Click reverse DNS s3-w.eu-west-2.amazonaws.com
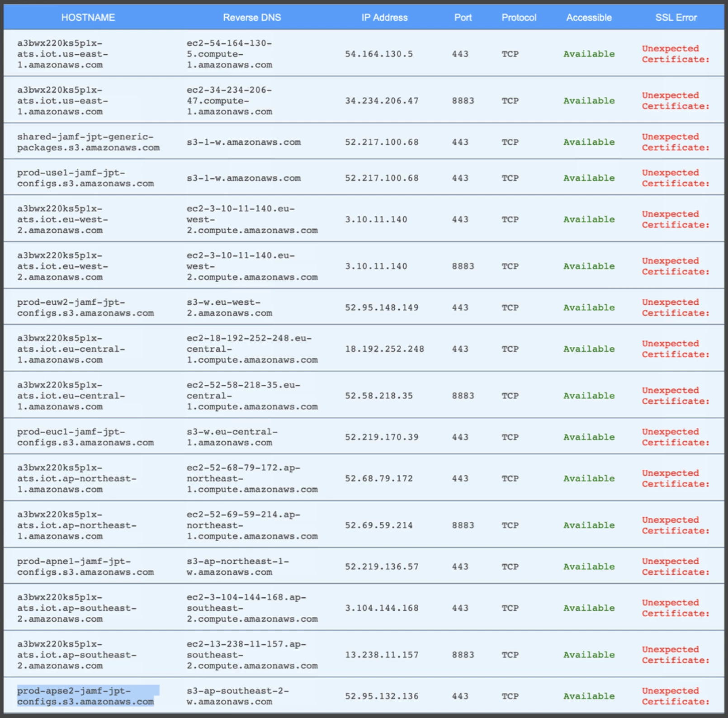This screenshot has height=718, width=728. pyautogui.click(x=229, y=307)
